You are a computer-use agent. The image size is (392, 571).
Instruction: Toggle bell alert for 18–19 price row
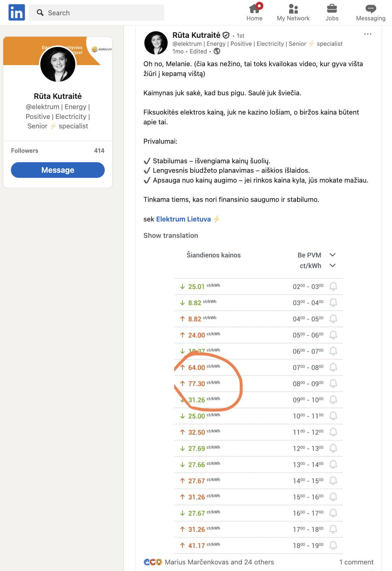333,546
